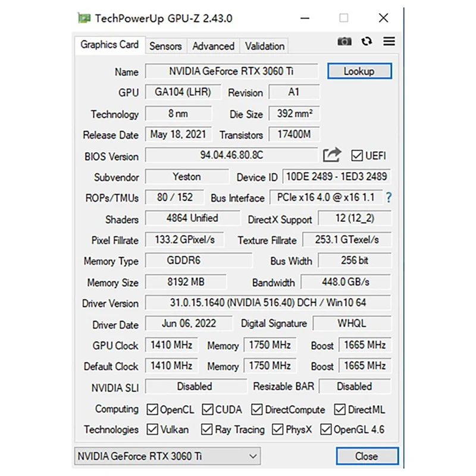Toggle the OpenGL 4.6 checkbox
This screenshot has width=476, height=476.
325,429
